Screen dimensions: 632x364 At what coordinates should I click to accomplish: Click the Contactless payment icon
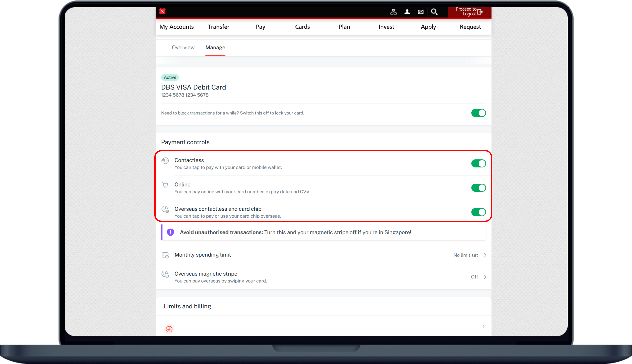pyautogui.click(x=165, y=161)
